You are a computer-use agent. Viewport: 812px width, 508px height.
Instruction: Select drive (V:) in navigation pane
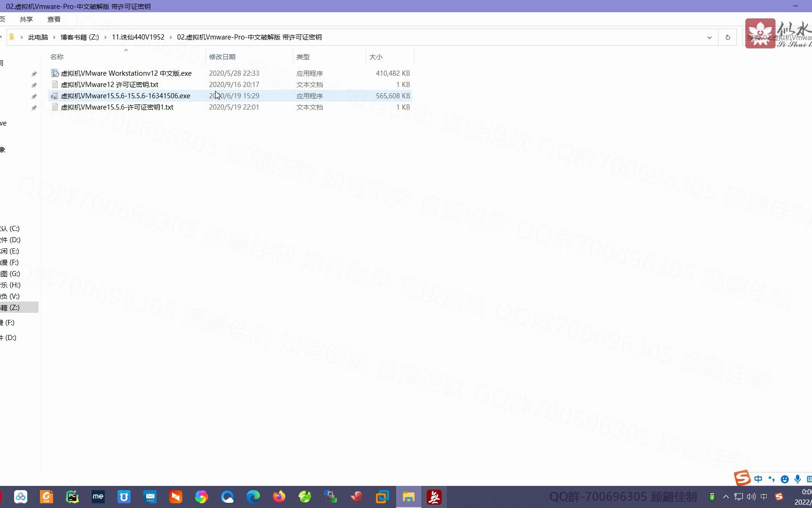point(10,296)
